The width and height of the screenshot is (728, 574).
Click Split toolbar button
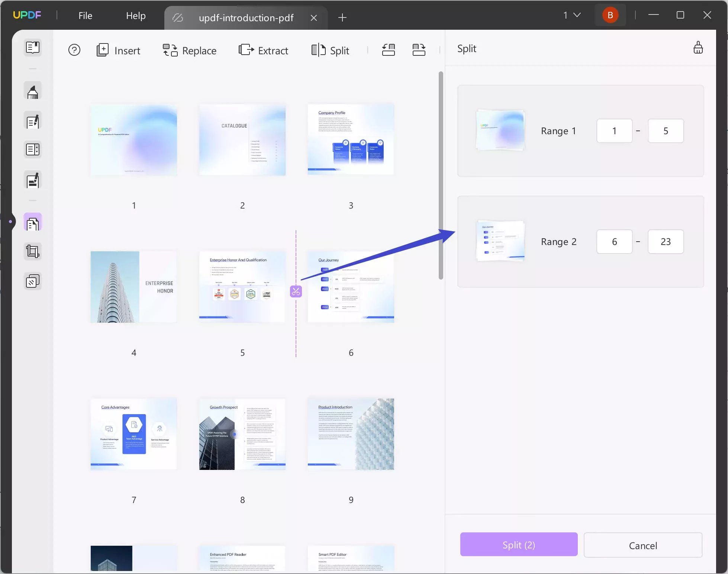click(x=330, y=50)
